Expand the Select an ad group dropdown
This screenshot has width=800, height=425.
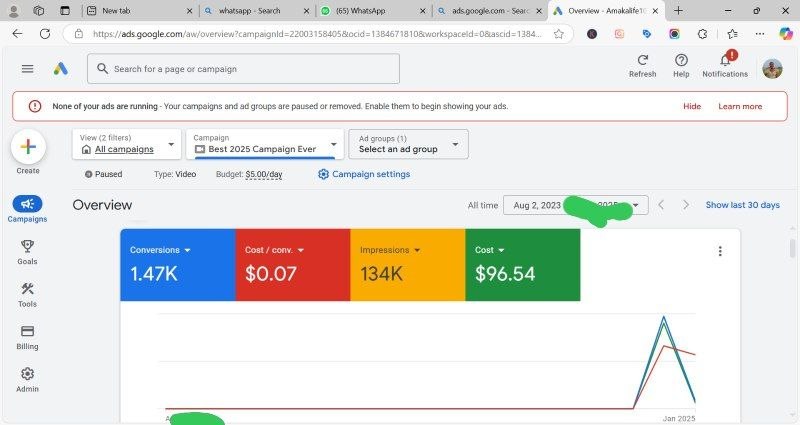pyautogui.click(x=409, y=144)
